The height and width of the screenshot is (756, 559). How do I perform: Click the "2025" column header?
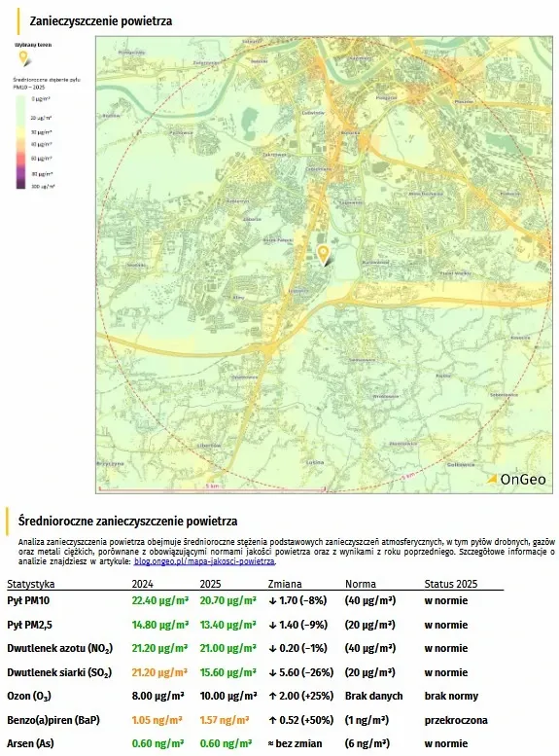(211, 584)
